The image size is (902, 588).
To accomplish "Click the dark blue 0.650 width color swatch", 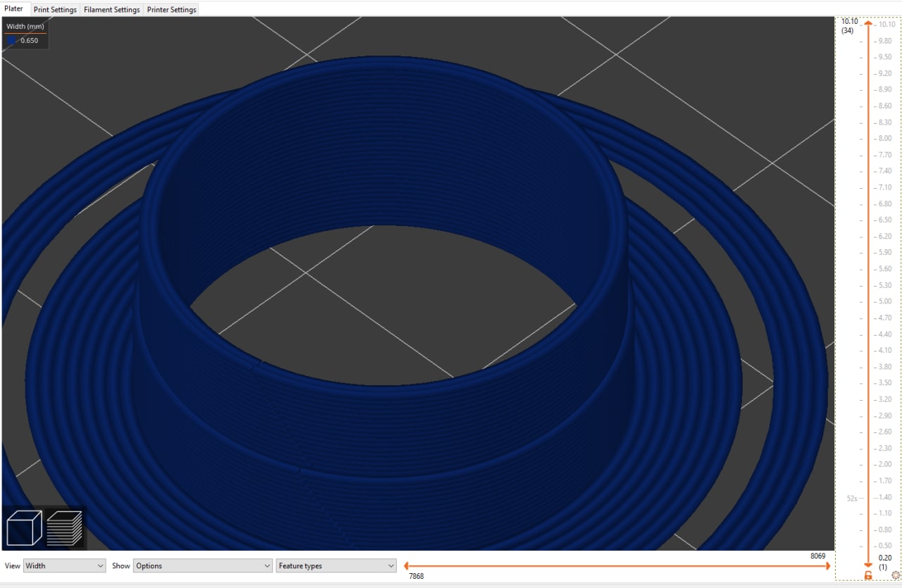I will pos(12,41).
